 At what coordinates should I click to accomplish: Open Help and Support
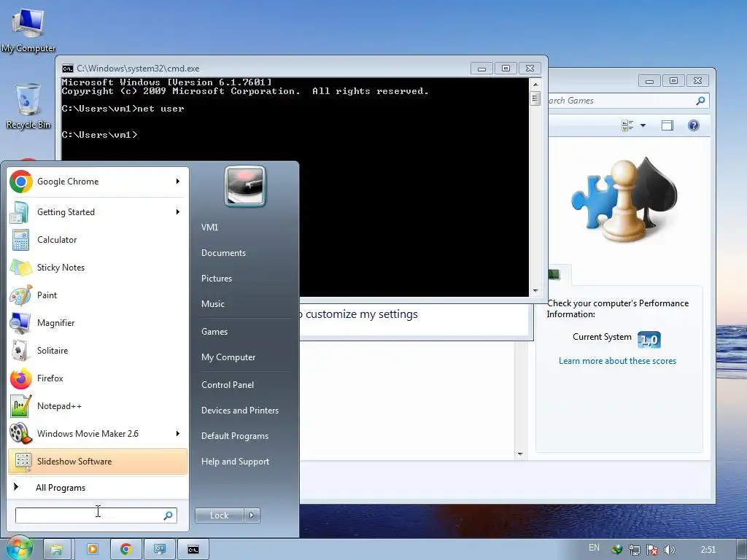[235, 462]
